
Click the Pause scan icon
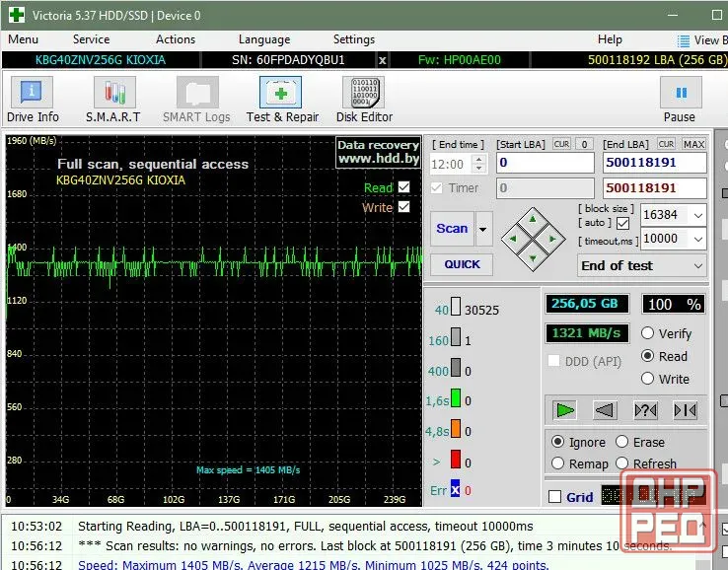pos(681,93)
